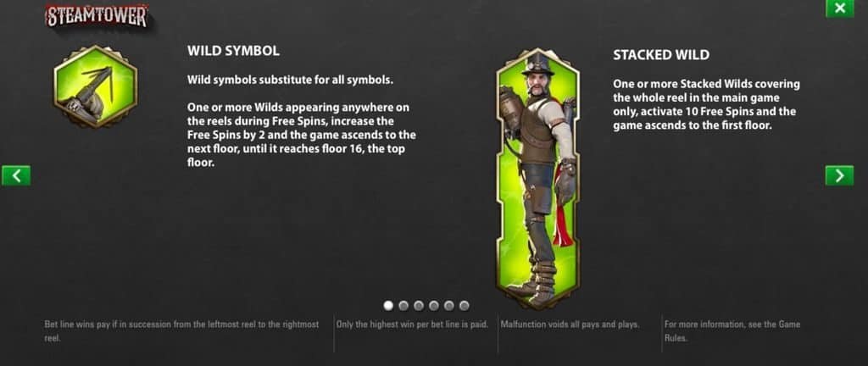
Task: Click the WILD SYMBOL heading
Action: [x=233, y=51]
